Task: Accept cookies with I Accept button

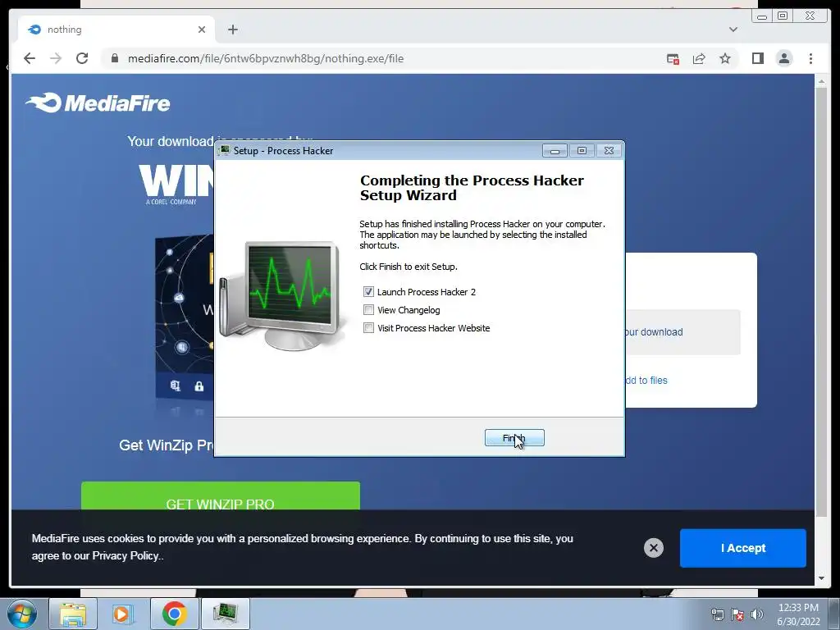Action: [743, 548]
